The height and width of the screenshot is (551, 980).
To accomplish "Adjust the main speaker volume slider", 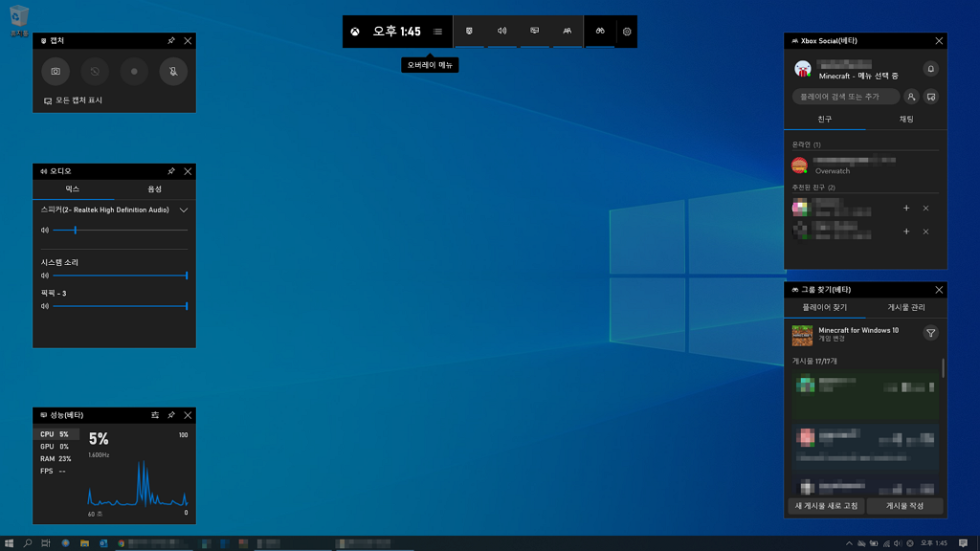I will 120,231.
